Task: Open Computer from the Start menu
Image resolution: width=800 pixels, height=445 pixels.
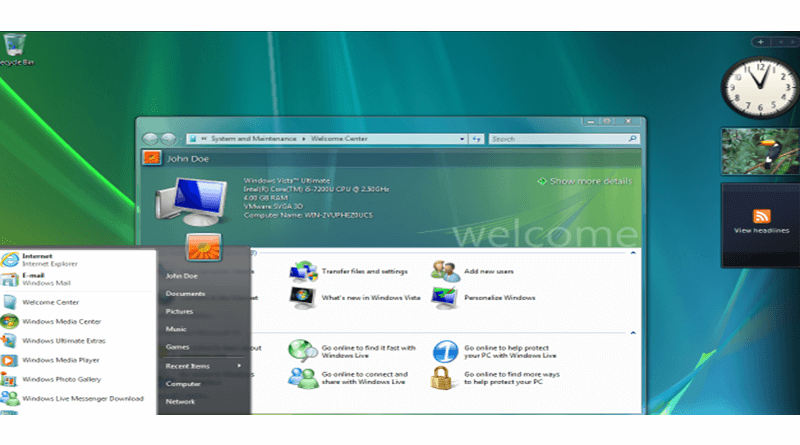Action: [x=183, y=384]
